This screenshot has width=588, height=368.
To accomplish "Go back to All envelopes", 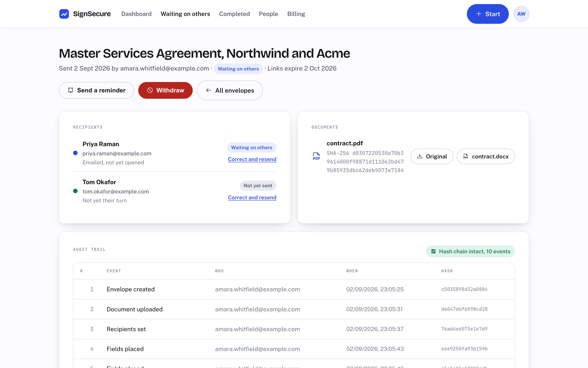I will (230, 90).
